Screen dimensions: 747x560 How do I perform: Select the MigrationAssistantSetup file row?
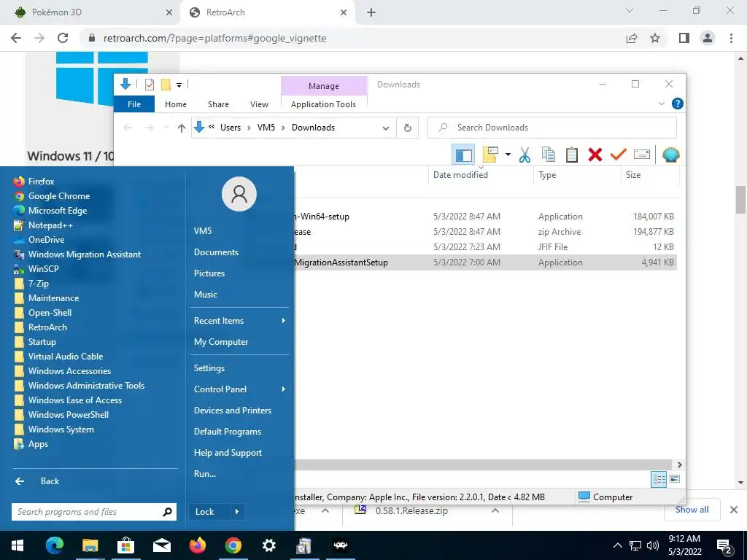[x=485, y=262]
